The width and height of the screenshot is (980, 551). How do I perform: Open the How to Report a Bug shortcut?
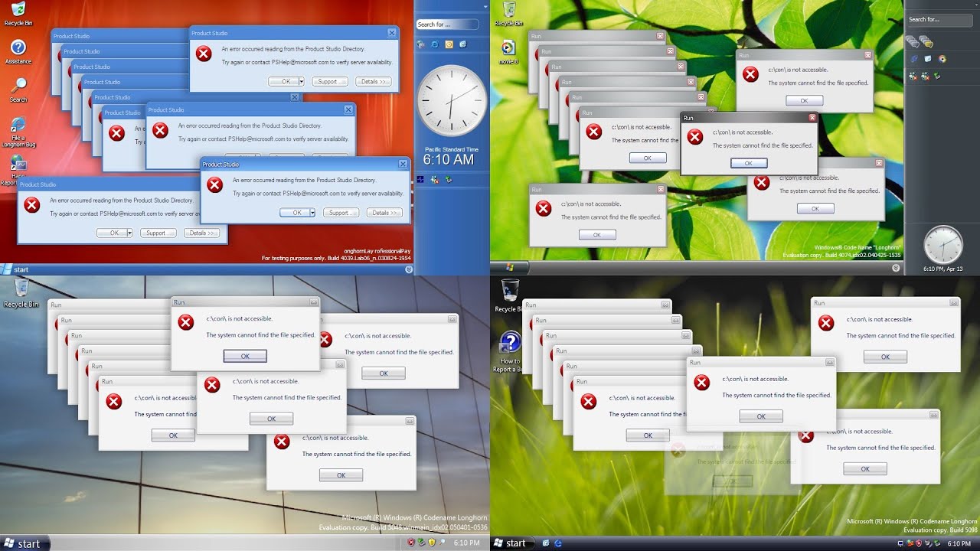pos(510,352)
